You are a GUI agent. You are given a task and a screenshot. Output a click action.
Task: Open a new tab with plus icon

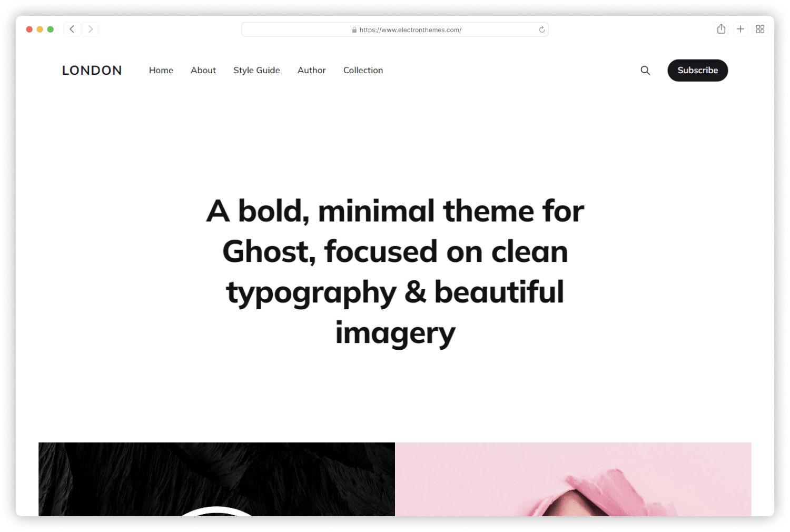click(x=740, y=29)
